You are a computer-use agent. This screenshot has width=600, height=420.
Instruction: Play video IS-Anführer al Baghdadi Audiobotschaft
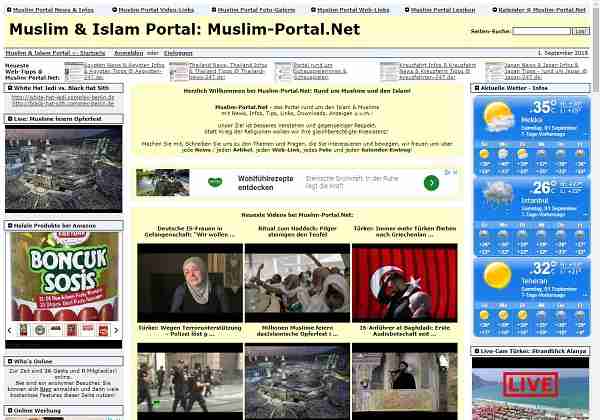[x=404, y=381]
